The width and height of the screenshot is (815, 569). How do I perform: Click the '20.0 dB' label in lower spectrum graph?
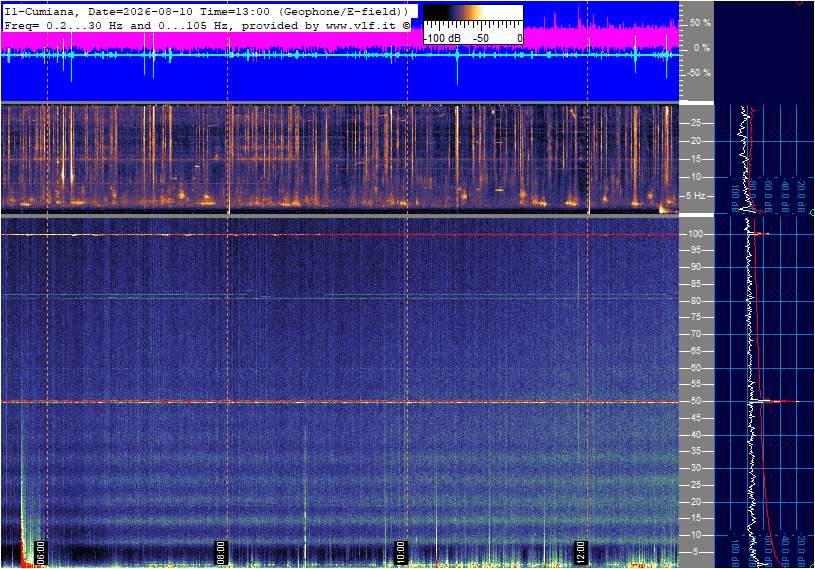801,549
